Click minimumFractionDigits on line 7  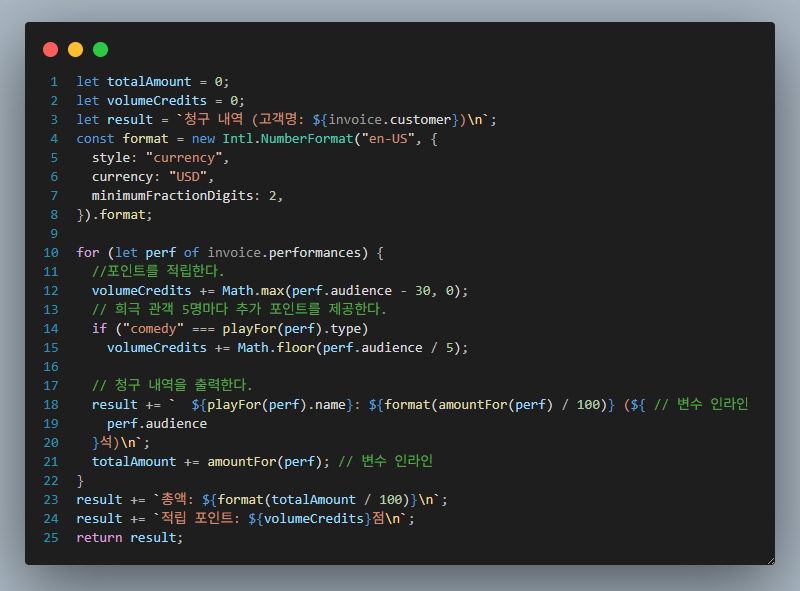172,195
